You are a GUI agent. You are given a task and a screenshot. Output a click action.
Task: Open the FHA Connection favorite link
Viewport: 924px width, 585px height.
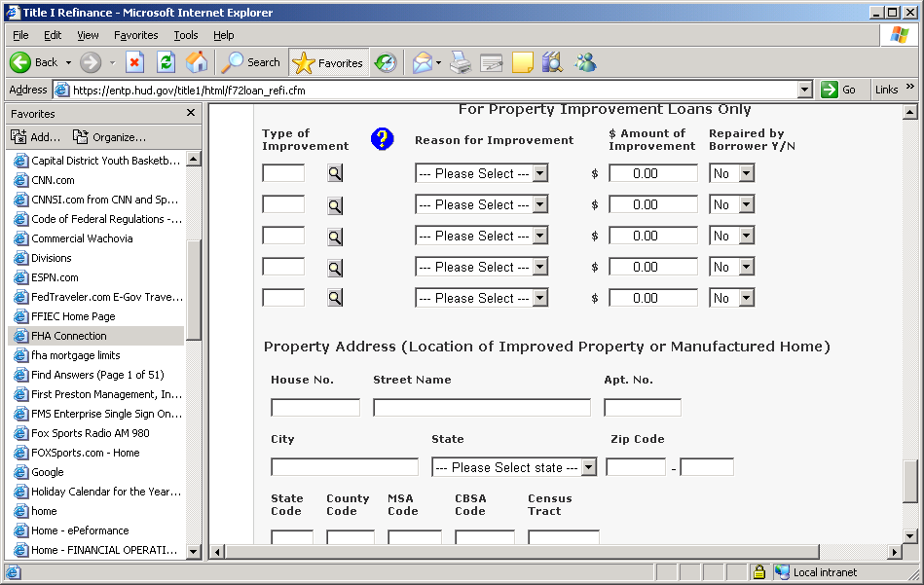[x=69, y=336]
